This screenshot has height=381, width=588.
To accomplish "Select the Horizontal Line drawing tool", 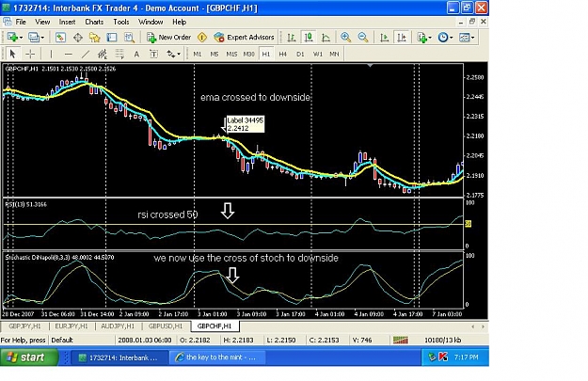I will 69,54.
